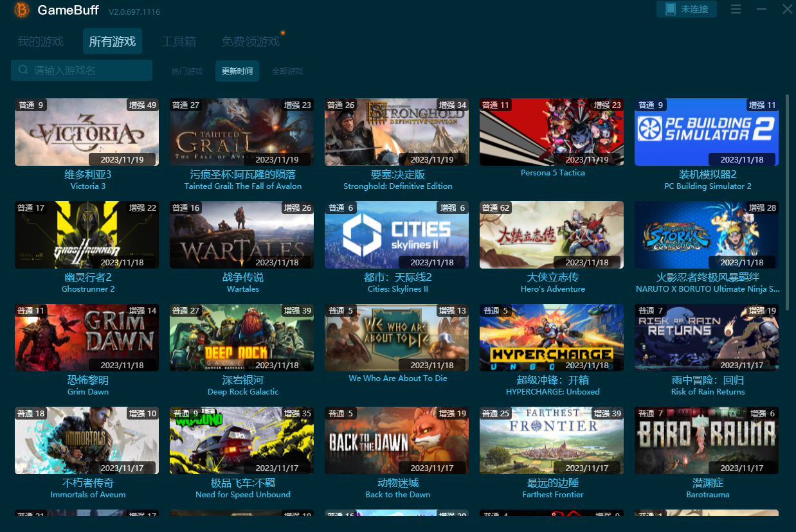Viewport: 796px width, 532px height.
Task: Open the Victoria 3 game thumbnail
Action: [87, 132]
